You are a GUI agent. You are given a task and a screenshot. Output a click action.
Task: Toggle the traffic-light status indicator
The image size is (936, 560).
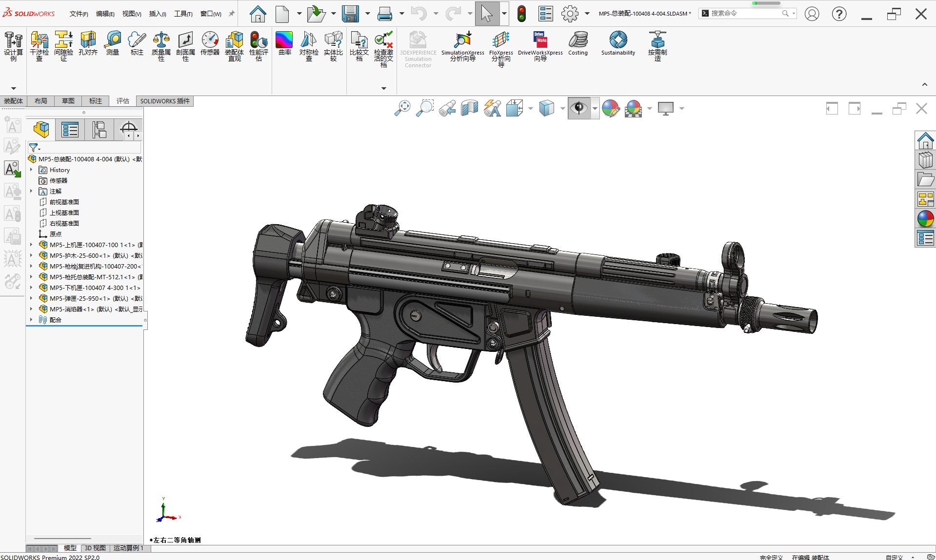pyautogui.click(x=521, y=14)
